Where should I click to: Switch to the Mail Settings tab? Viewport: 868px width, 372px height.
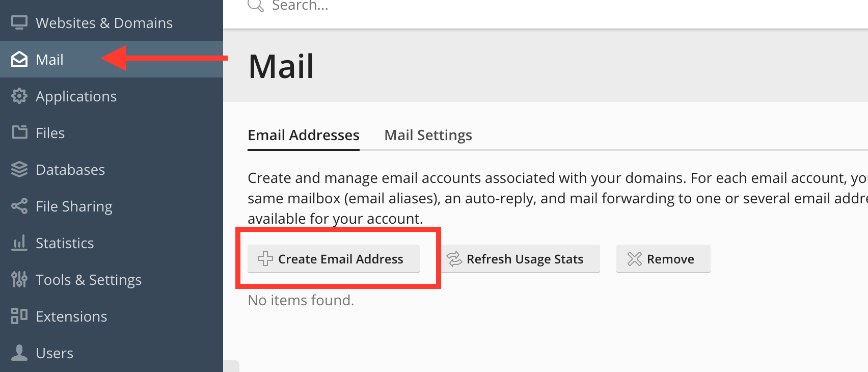click(428, 135)
